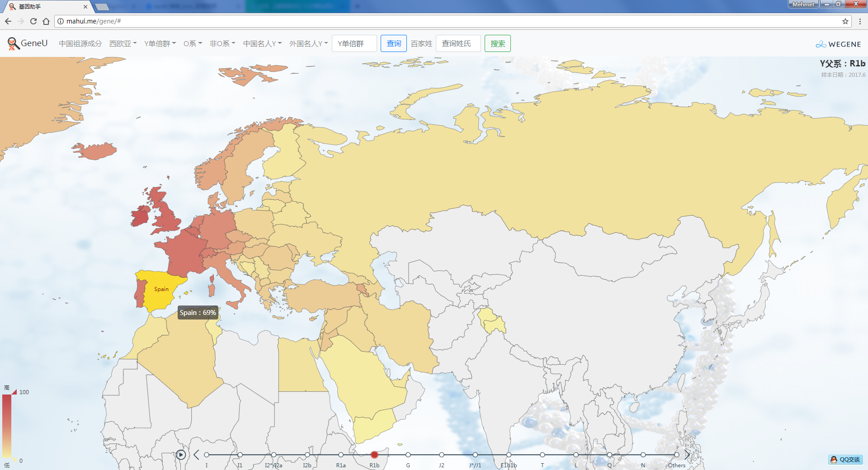Click the color legend gradient bar
Viewport: 868px width, 470px height.
[x=7, y=426]
